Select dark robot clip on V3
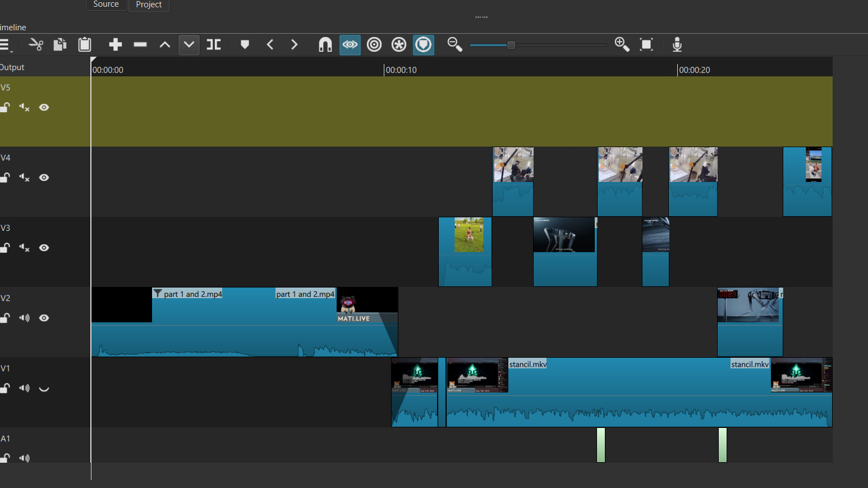 [565, 252]
